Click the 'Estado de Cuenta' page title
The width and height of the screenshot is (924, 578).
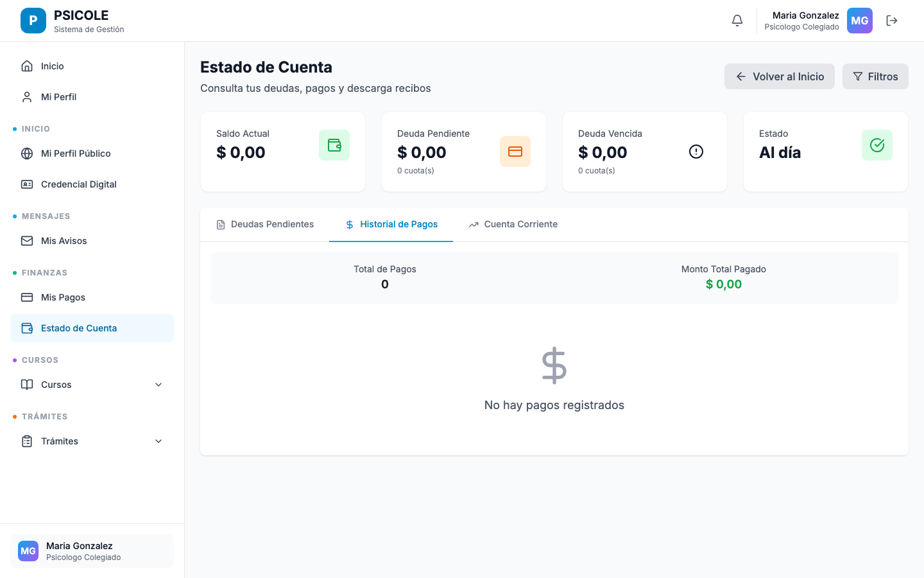[266, 67]
